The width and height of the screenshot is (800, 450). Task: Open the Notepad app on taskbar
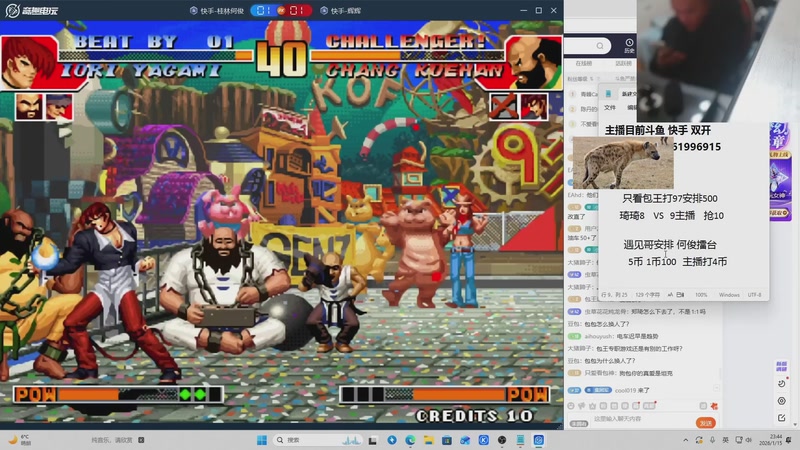520,440
